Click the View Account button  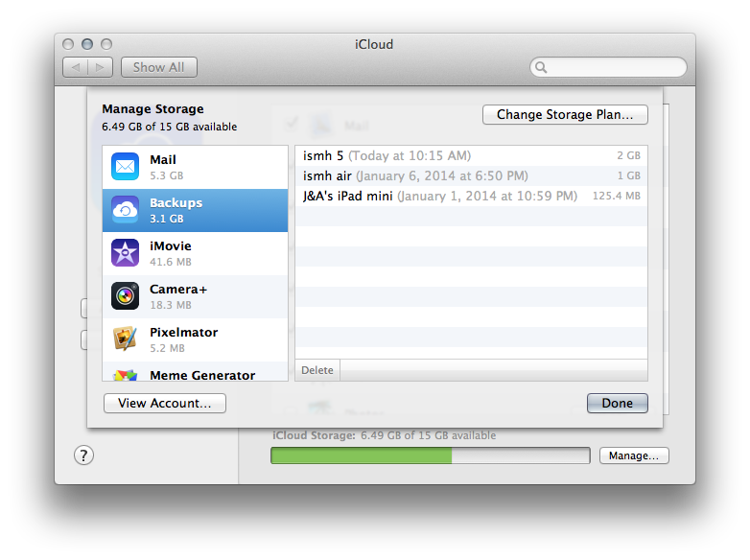[x=165, y=403]
